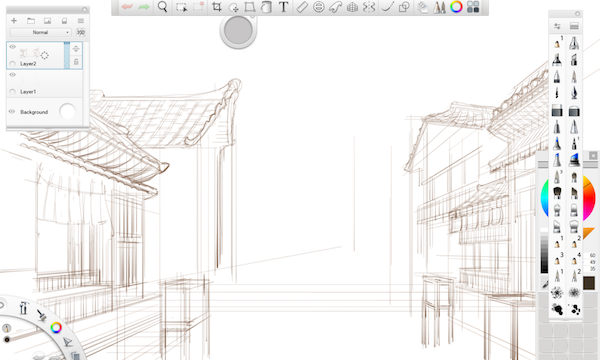Open the layer panel menu icon
The height and width of the screenshot is (360, 600).
[x=81, y=21]
